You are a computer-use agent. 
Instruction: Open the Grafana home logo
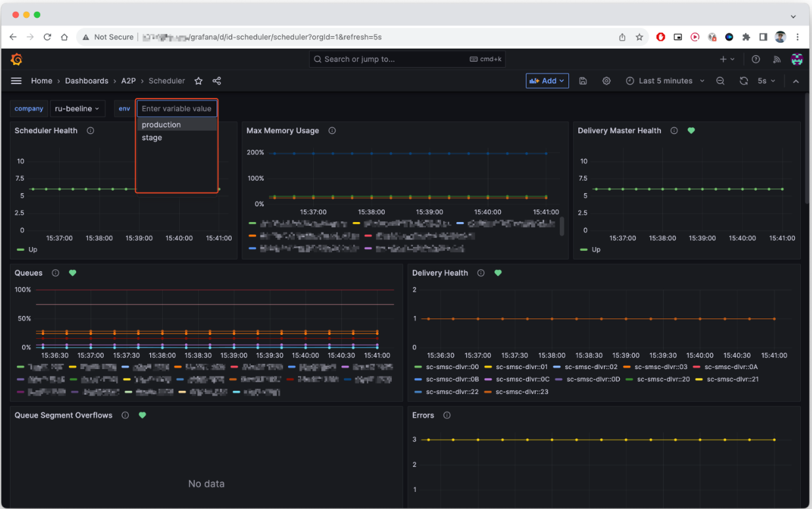coord(17,60)
